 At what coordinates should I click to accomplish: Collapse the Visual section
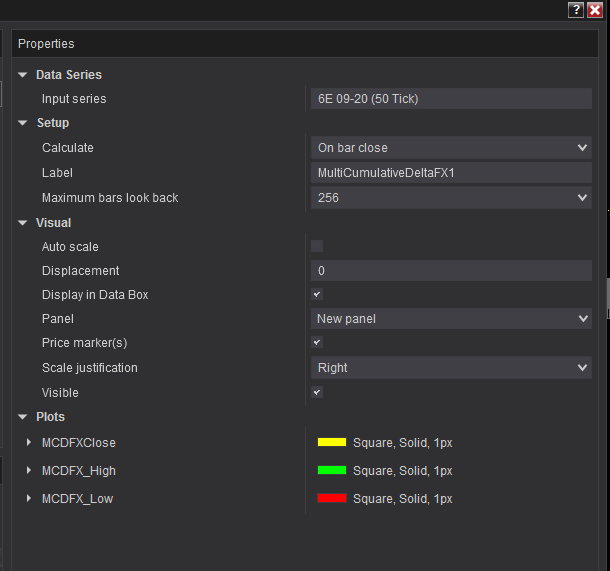pos(23,223)
